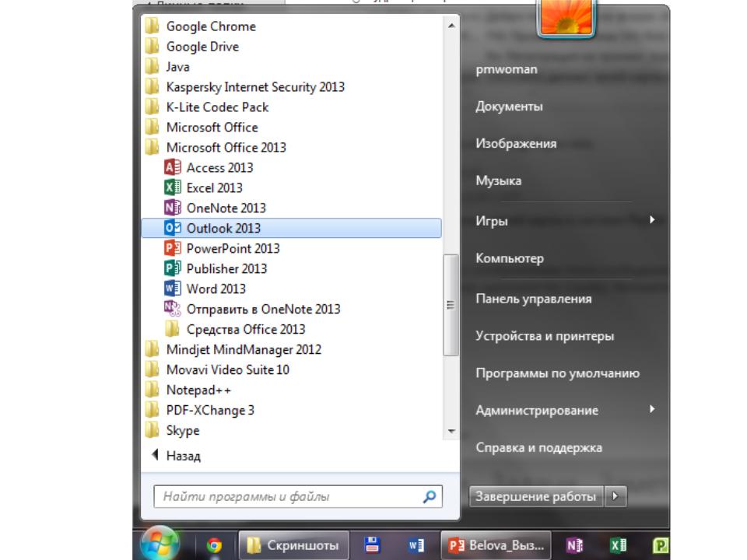
Task: Expand the Игры submenu arrow
Action: tap(652, 219)
